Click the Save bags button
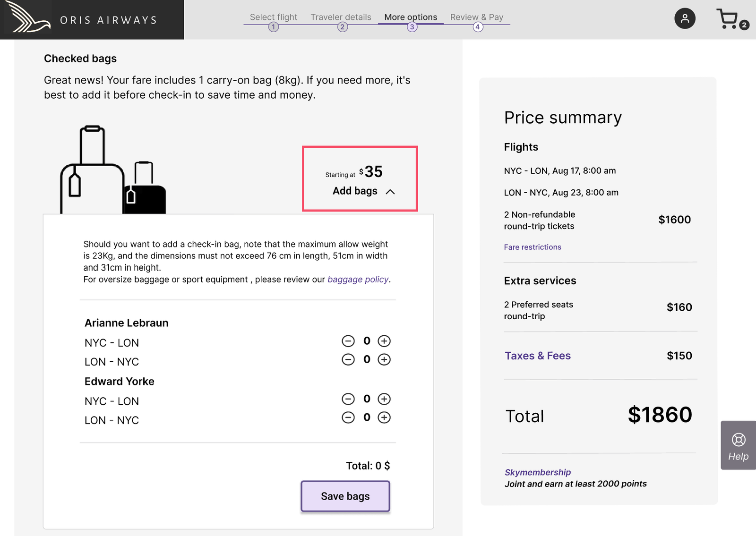This screenshot has width=756, height=536. pos(345,496)
